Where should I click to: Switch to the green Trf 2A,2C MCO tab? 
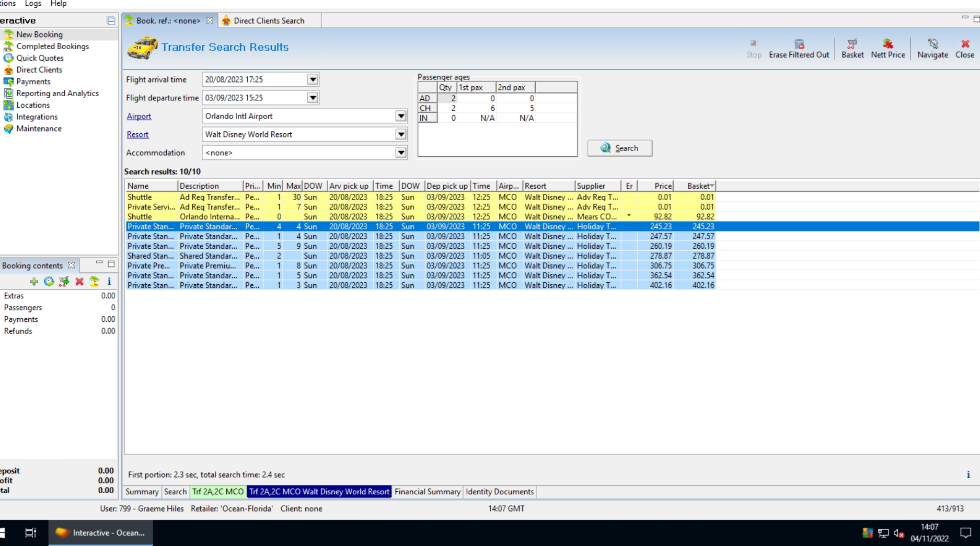point(218,492)
